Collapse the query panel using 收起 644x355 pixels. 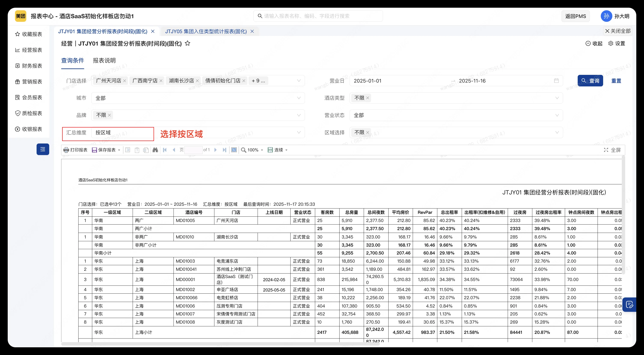pos(594,43)
